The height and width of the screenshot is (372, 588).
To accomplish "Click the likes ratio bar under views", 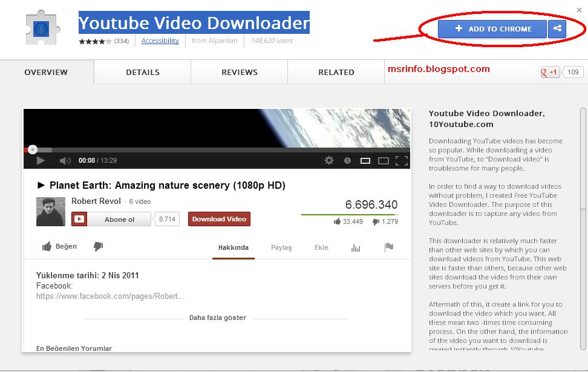I will click(x=349, y=215).
